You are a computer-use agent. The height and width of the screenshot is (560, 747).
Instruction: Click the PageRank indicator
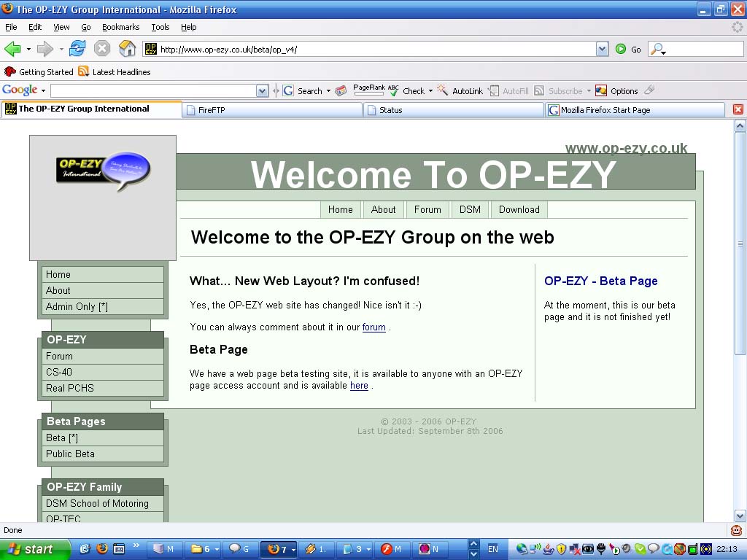coord(369,90)
